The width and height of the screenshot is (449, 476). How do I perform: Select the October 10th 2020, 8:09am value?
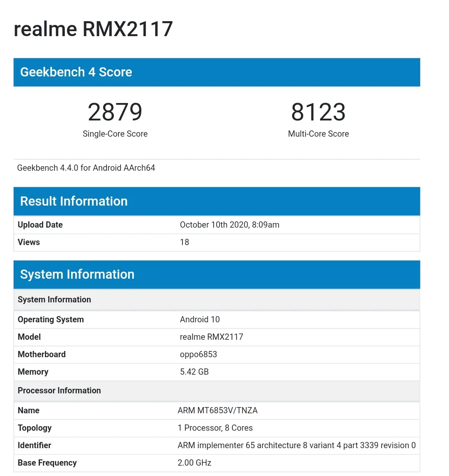pos(229,225)
